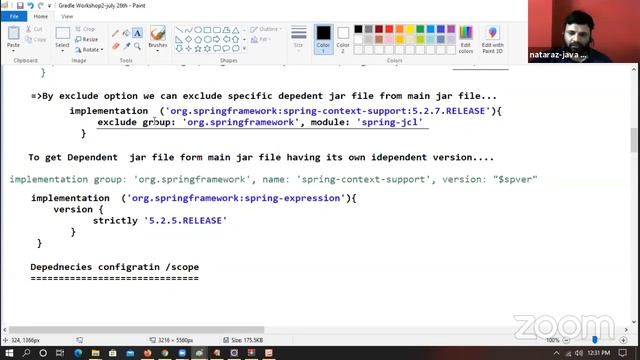Select Color 2 background box
Viewport: 640px width, 360px height.
tap(343, 39)
